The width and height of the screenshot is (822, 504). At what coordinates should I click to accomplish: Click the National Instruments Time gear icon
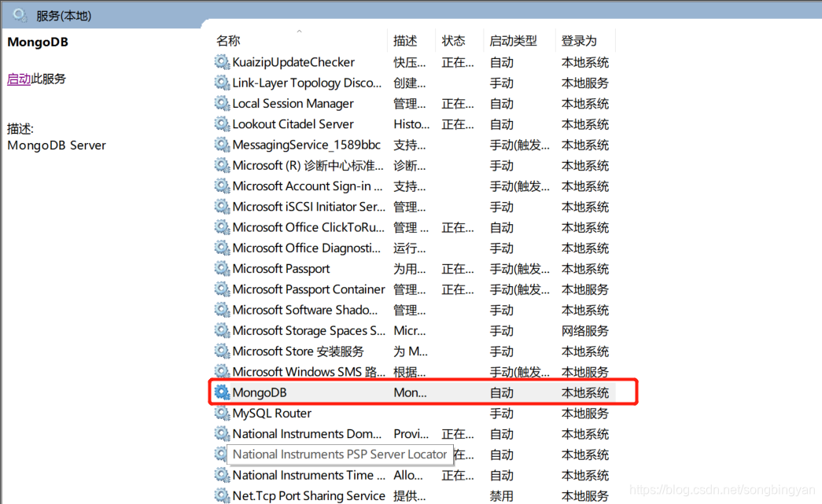(223, 475)
